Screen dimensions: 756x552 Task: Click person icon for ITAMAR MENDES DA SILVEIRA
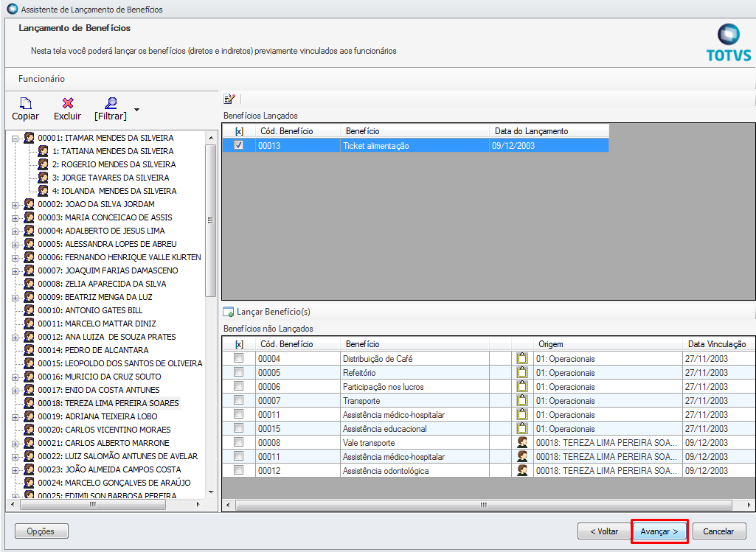pyautogui.click(x=30, y=138)
